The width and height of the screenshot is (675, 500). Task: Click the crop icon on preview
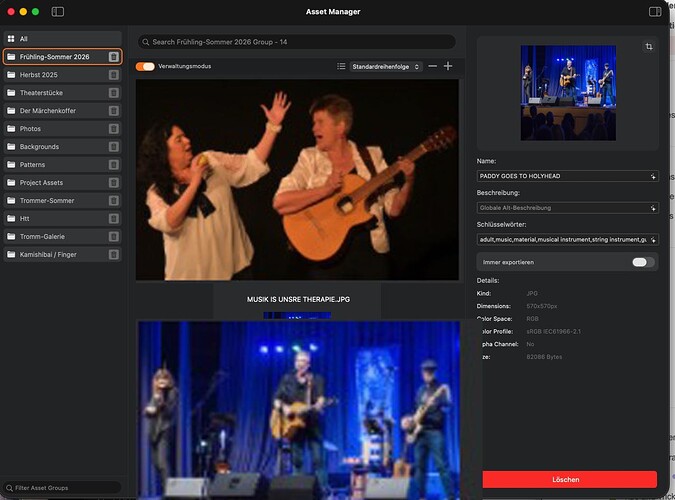point(649,47)
